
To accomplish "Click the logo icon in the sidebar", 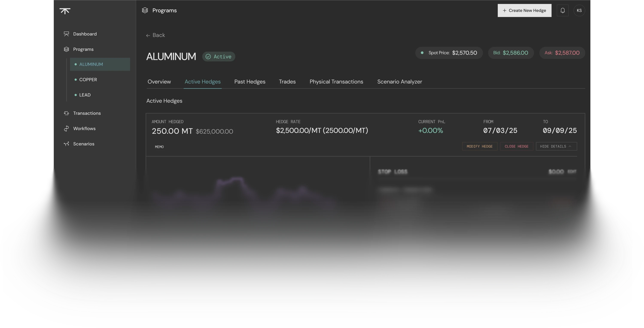I will 65,11.
